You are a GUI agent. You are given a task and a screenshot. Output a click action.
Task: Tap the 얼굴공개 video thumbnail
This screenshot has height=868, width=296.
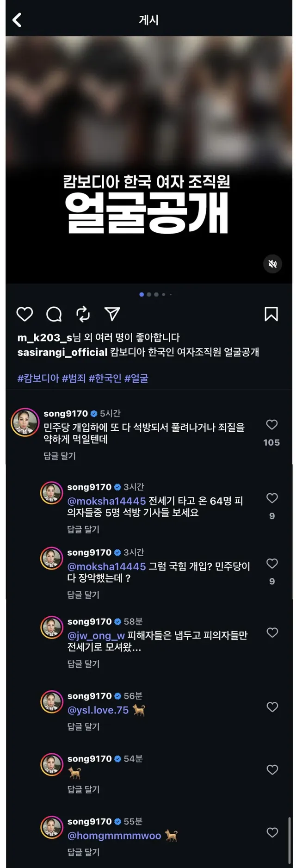[x=148, y=160]
